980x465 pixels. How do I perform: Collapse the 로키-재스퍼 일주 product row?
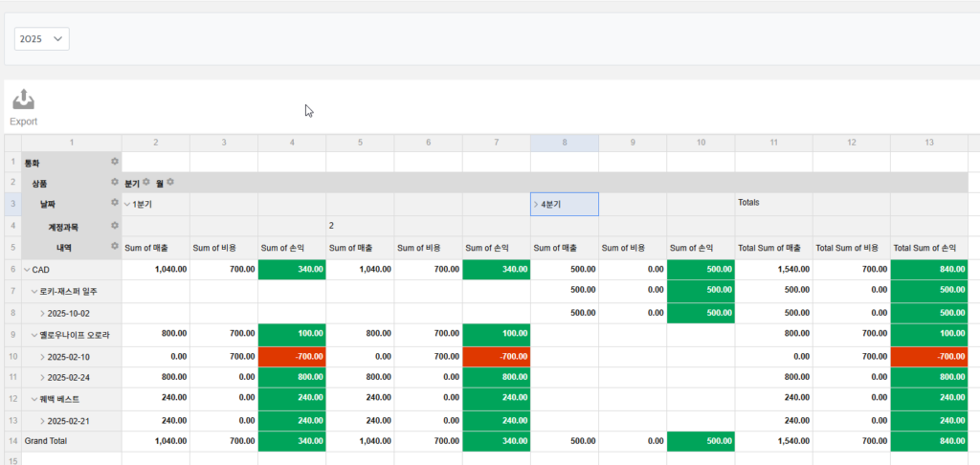tap(35, 291)
